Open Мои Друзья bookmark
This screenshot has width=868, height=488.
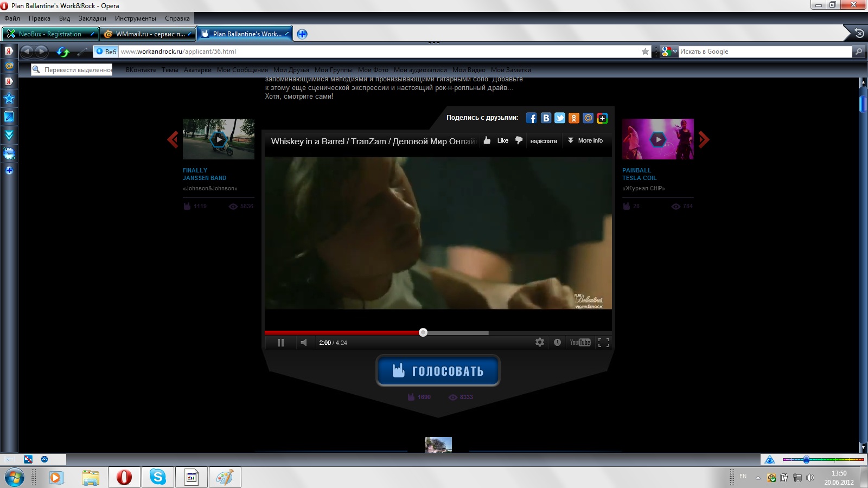[x=291, y=70]
